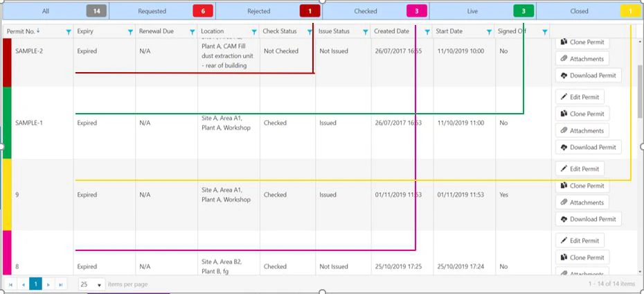Screen dimensions: 644x294
Task: Edit Permit for SAMPLE-1
Action: click(580, 97)
